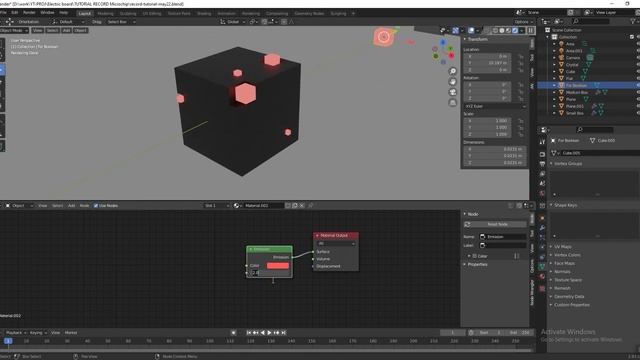Open the Texture properties checker tab
Screen dimensions: 640x360
pos(542,289)
